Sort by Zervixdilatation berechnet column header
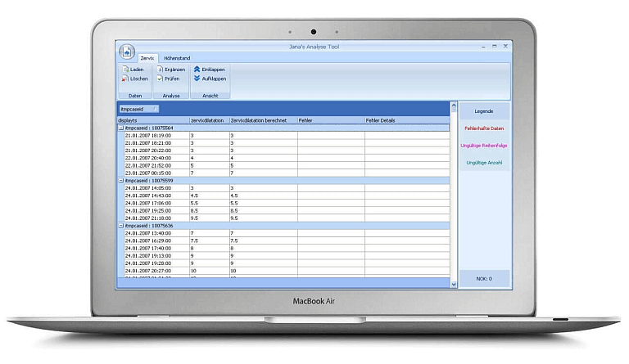Viewport: 629px width, 364px height. (x=263, y=120)
